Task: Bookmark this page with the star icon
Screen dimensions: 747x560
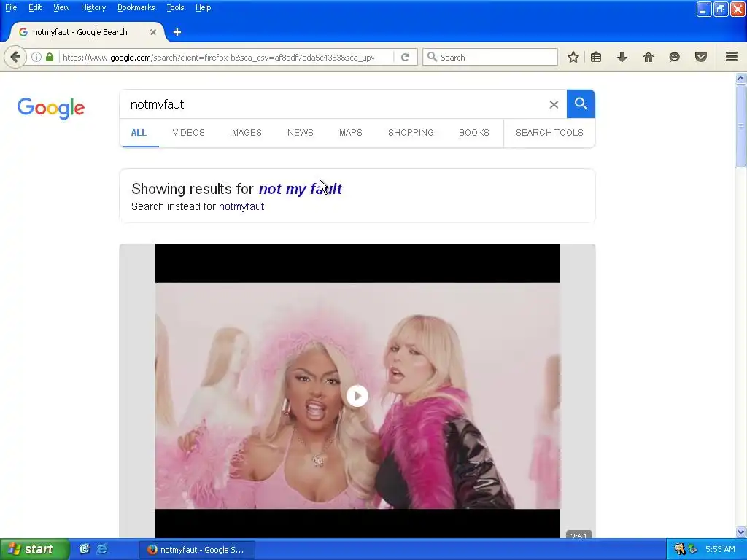Action: [573, 57]
